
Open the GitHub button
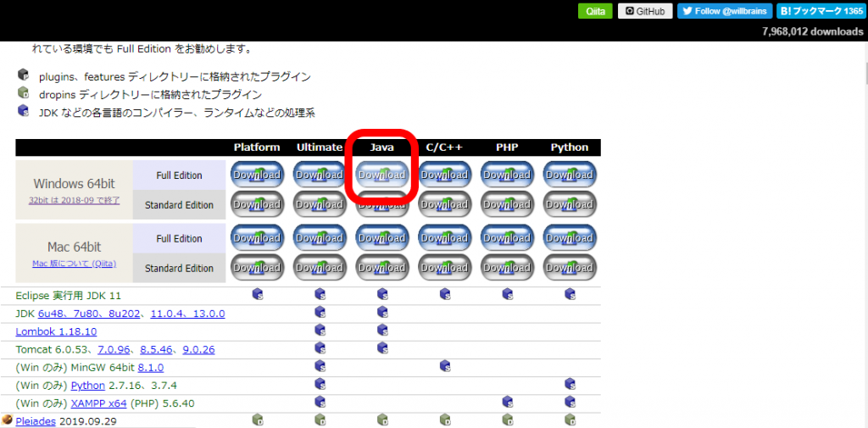coord(645,11)
